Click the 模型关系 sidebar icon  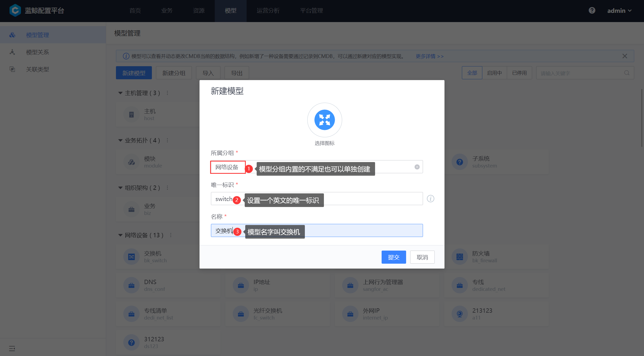pyautogui.click(x=12, y=52)
